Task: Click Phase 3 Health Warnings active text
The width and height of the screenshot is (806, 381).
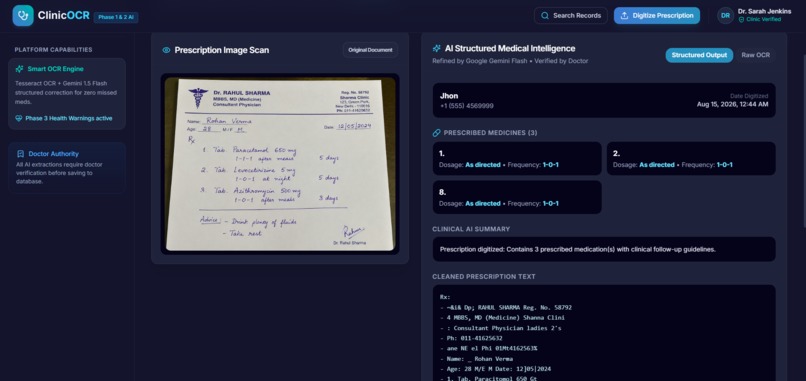Action: 68,118
